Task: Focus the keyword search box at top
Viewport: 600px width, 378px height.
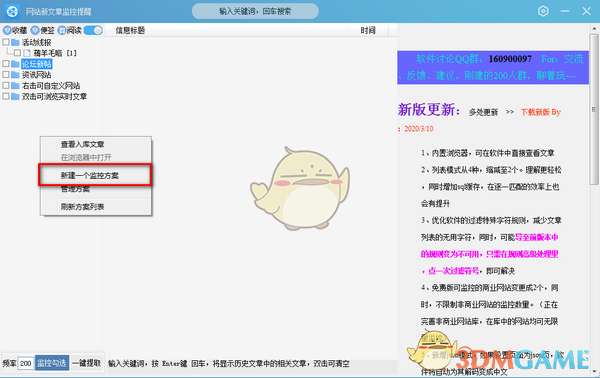Action: click(255, 11)
